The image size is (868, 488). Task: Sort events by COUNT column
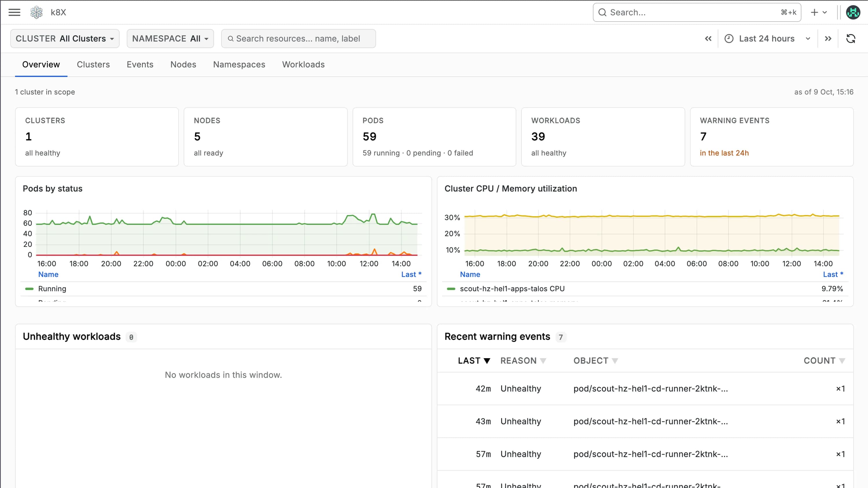(824, 361)
